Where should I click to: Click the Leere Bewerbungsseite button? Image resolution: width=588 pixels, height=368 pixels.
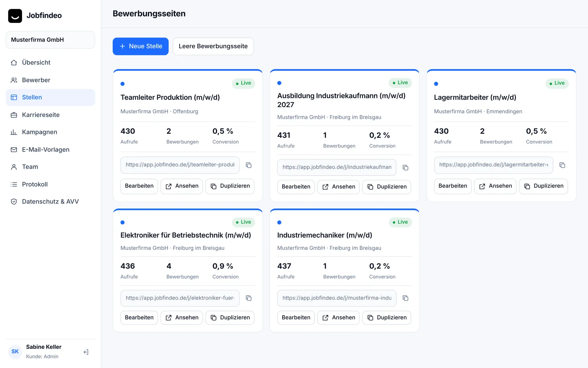(x=213, y=46)
